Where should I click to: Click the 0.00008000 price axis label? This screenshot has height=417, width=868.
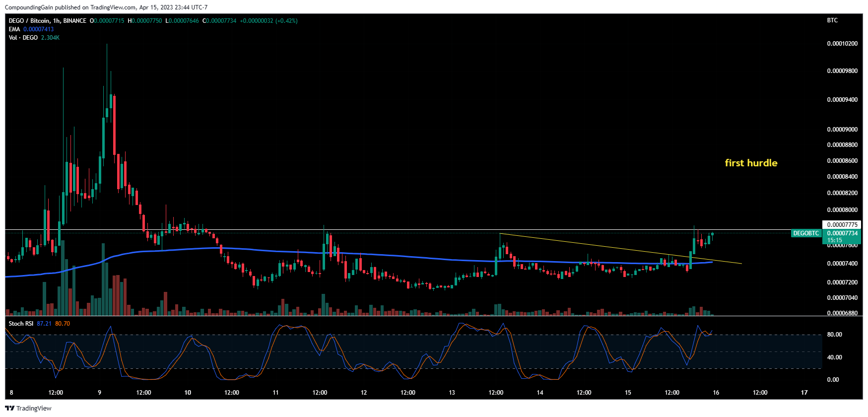point(842,210)
